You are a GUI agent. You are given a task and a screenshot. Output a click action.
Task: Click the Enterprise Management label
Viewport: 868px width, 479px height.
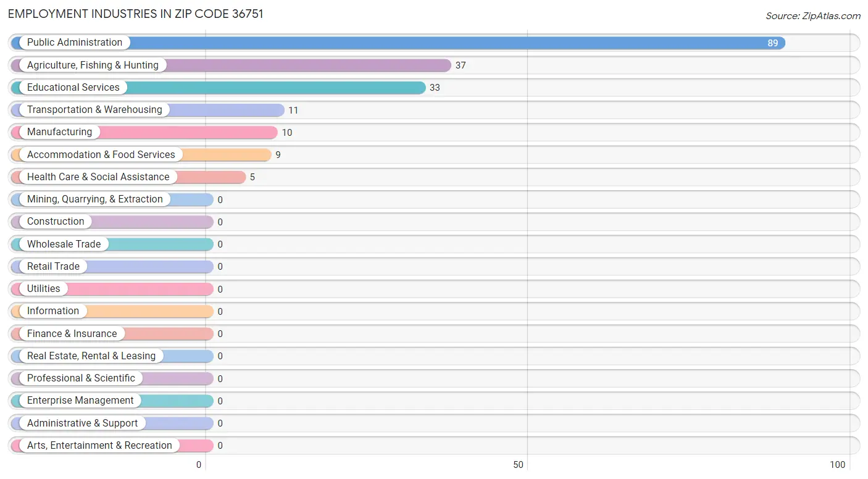[80, 401]
